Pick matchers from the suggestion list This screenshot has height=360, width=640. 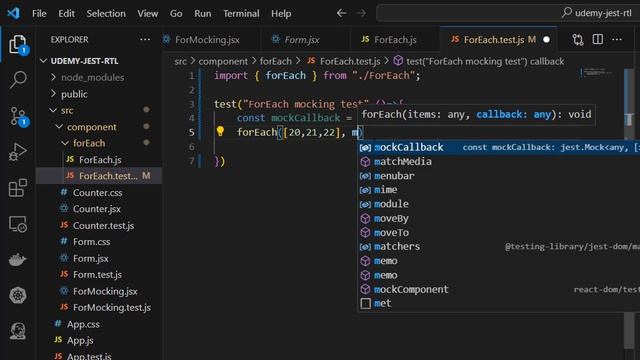pos(499,247)
